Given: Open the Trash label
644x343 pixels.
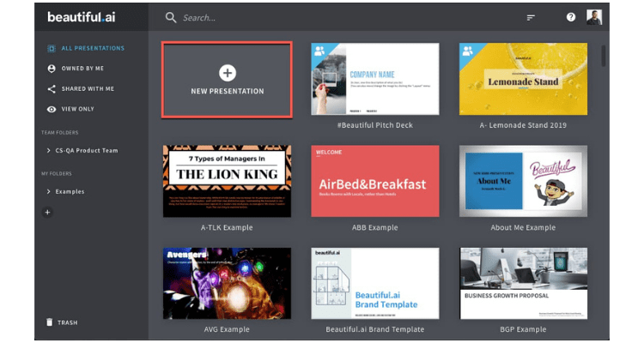Looking at the screenshot, I should click(67, 322).
